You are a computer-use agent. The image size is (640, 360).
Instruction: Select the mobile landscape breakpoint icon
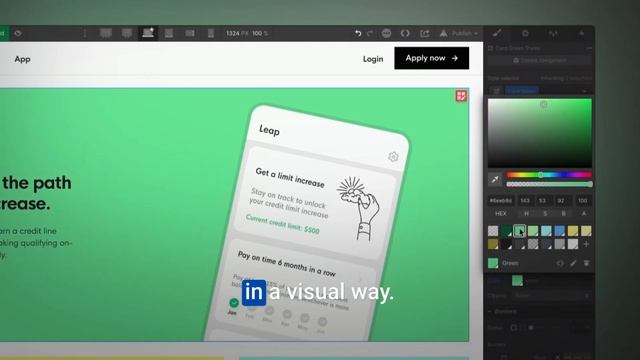click(190, 33)
